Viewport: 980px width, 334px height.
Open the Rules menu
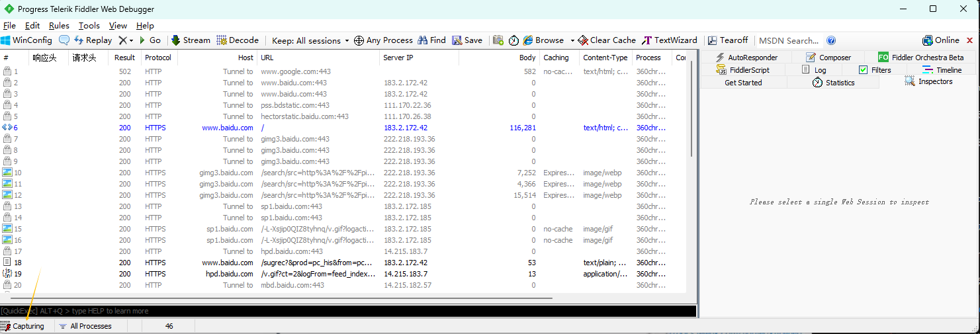(59, 26)
